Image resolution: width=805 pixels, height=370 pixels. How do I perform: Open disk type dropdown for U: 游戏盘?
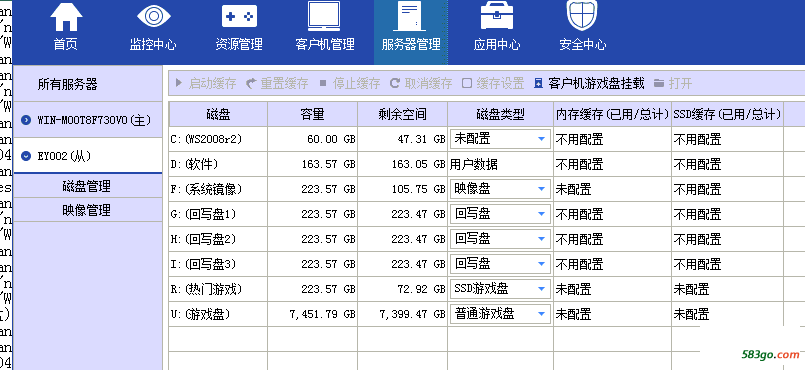point(541,314)
